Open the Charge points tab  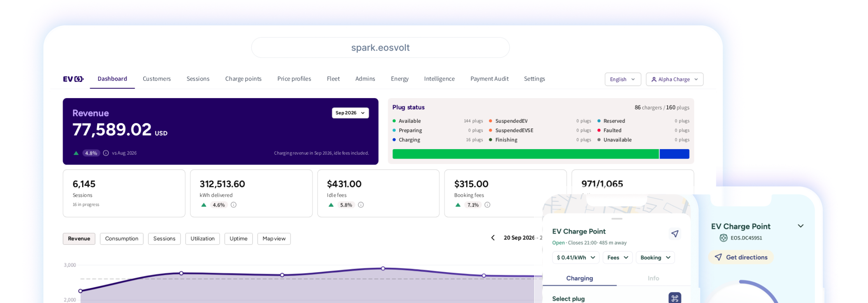pos(243,79)
